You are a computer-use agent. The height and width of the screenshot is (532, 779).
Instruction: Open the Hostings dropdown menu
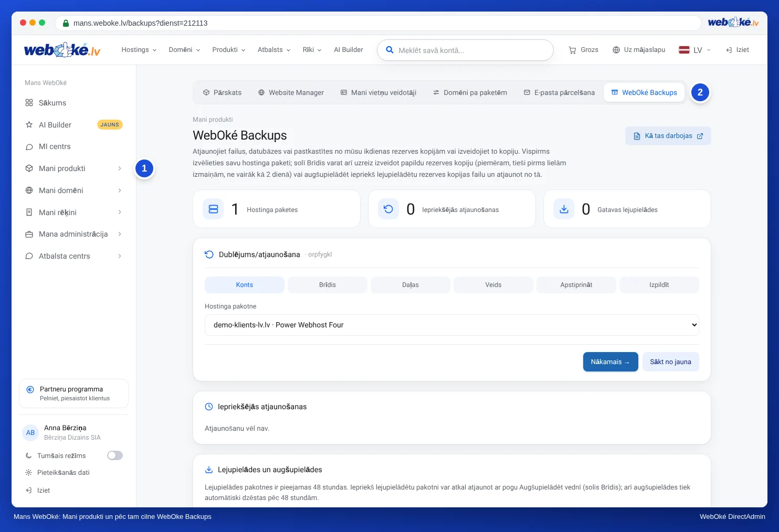[139, 50]
